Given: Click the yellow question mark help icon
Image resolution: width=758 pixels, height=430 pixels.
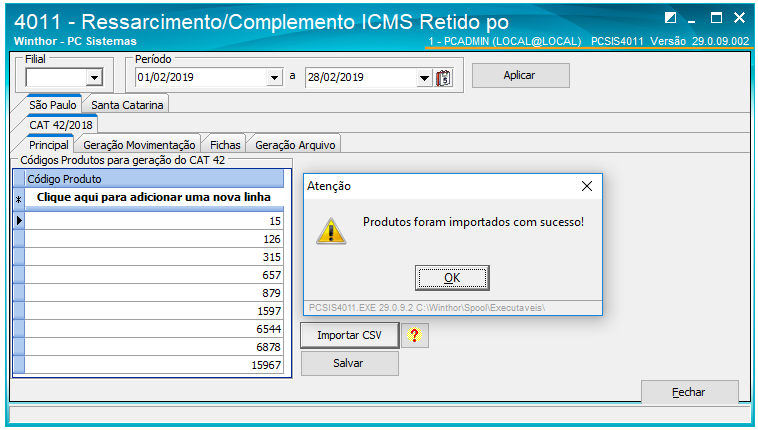Looking at the screenshot, I should (414, 335).
